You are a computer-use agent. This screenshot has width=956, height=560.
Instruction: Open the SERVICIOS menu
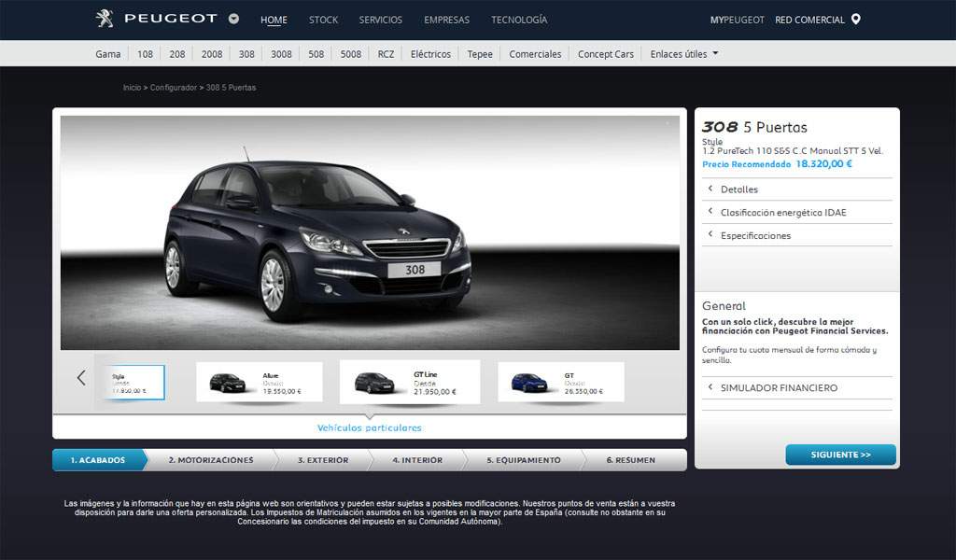pyautogui.click(x=381, y=21)
